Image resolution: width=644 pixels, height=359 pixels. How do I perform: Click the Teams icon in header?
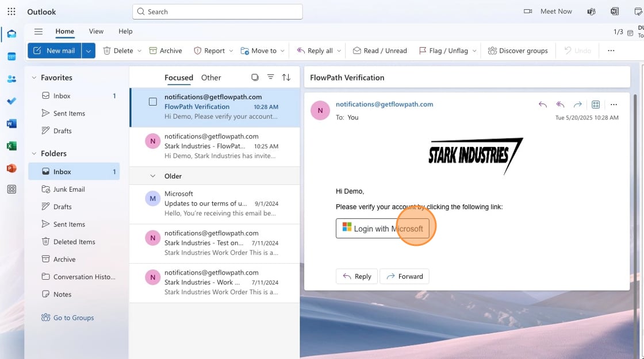pos(592,11)
